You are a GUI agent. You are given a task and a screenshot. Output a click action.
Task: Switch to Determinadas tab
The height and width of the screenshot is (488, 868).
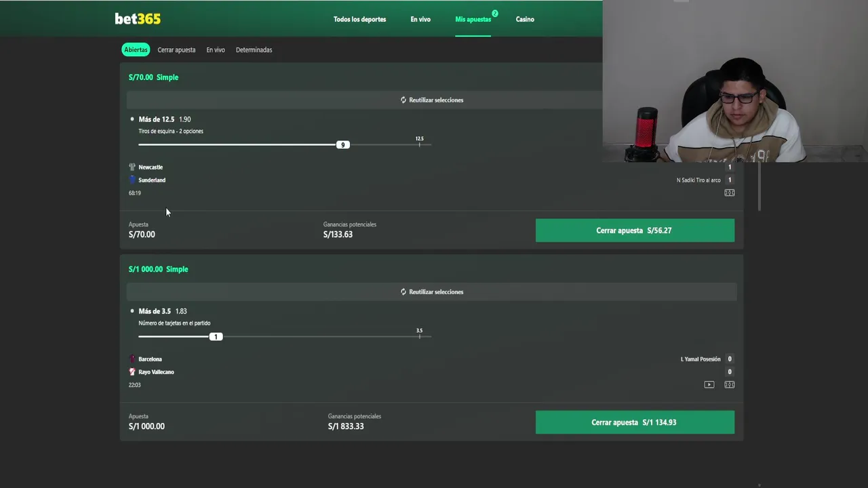click(254, 49)
